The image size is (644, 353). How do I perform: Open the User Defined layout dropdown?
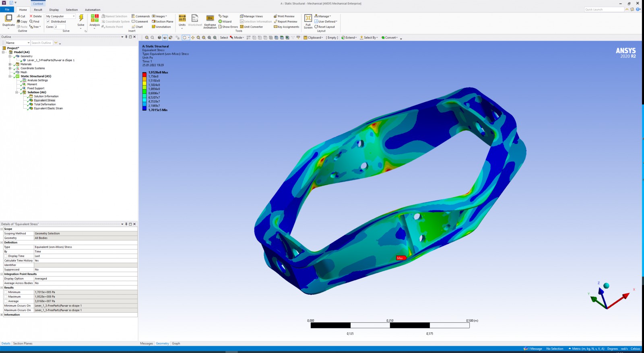pyautogui.click(x=326, y=22)
